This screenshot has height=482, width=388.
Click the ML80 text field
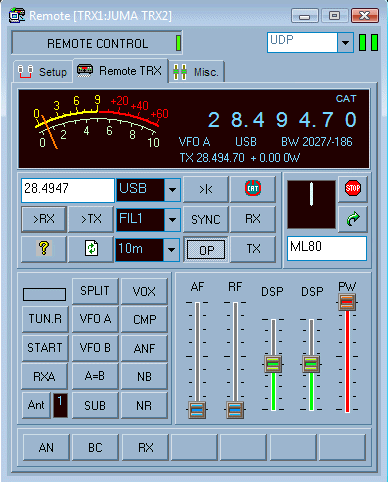tap(327, 248)
